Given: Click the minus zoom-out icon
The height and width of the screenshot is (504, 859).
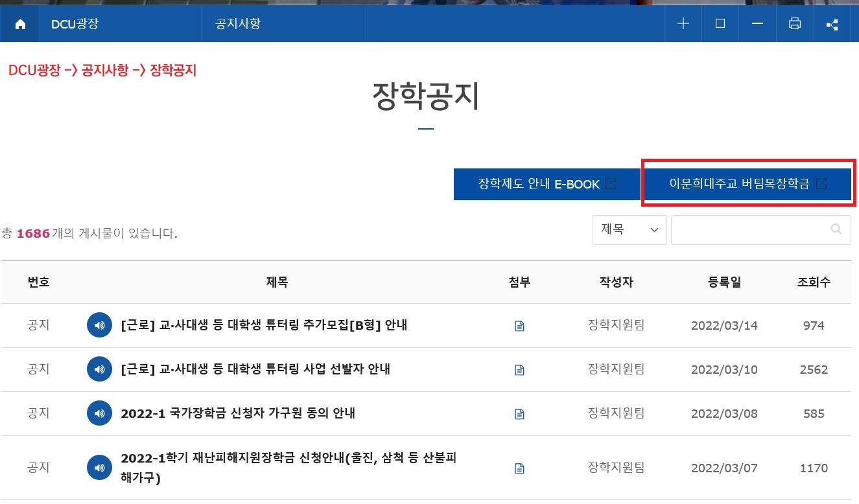Looking at the screenshot, I should click(757, 24).
